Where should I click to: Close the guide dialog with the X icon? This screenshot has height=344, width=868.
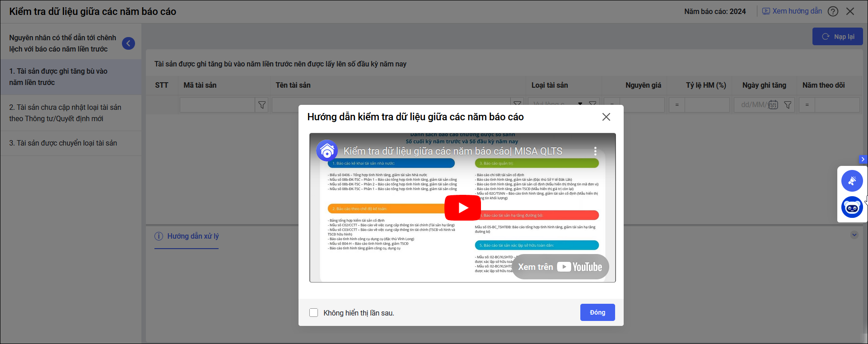pyautogui.click(x=606, y=117)
